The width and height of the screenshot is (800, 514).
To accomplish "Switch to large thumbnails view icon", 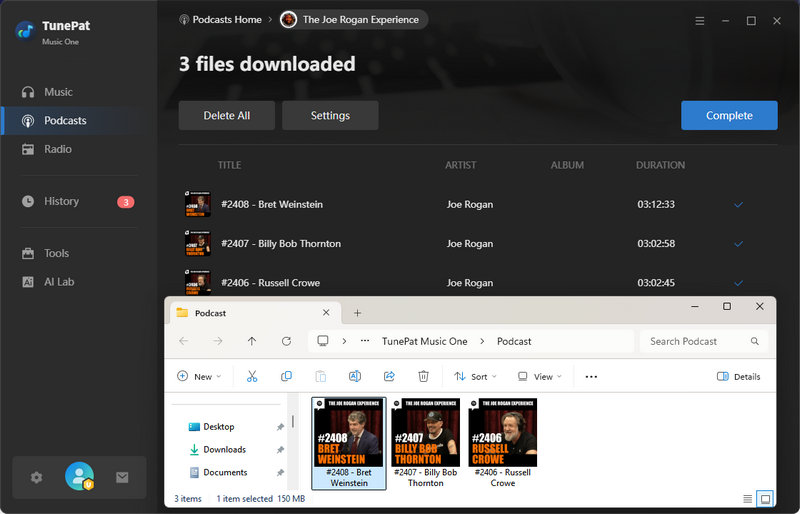I will pos(765,499).
